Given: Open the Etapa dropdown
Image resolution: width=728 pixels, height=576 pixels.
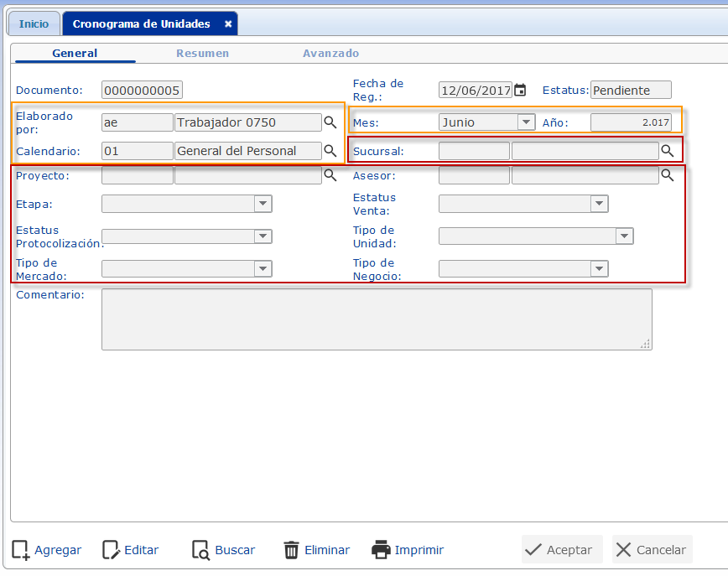Looking at the screenshot, I should pyautogui.click(x=263, y=204).
